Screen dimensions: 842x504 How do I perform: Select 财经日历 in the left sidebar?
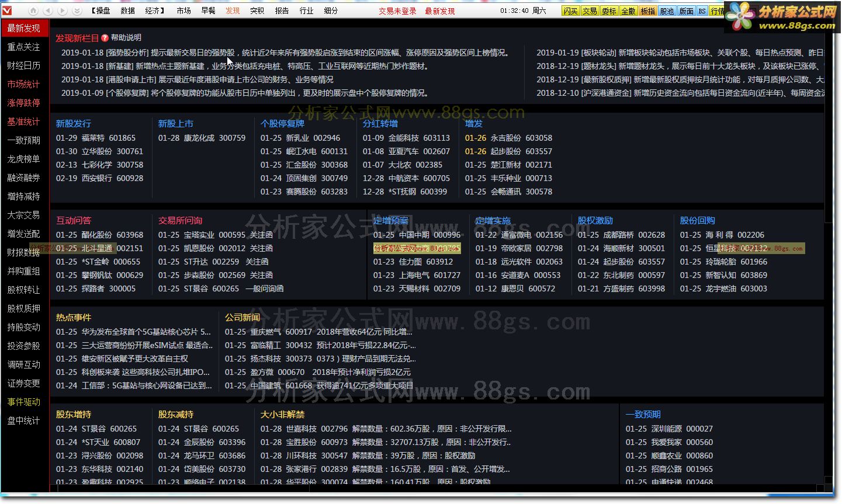point(24,65)
